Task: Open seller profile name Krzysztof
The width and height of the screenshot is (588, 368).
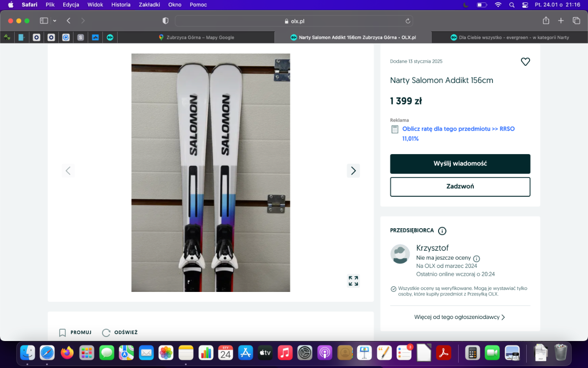Action: click(x=432, y=248)
